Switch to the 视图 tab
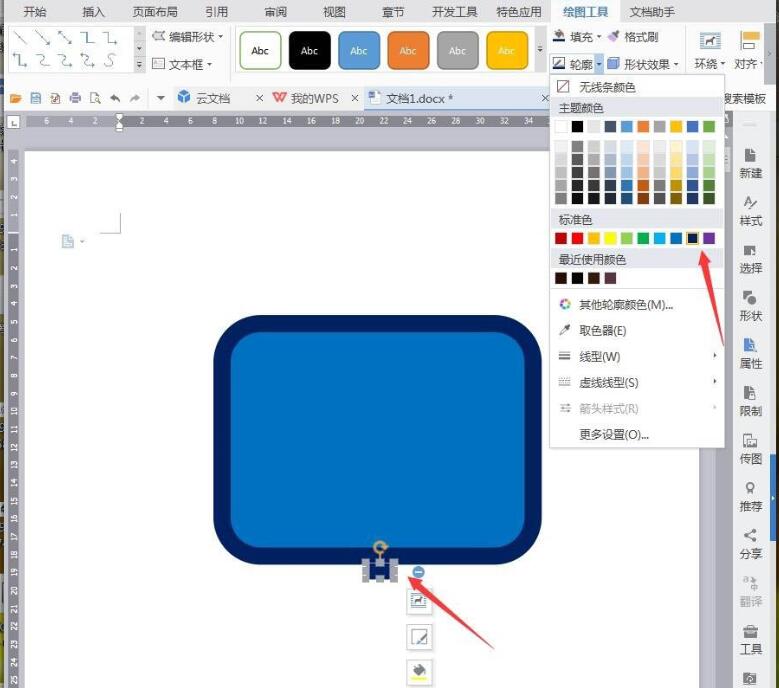This screenshot has width=779, height=688. tap(334, 11)
